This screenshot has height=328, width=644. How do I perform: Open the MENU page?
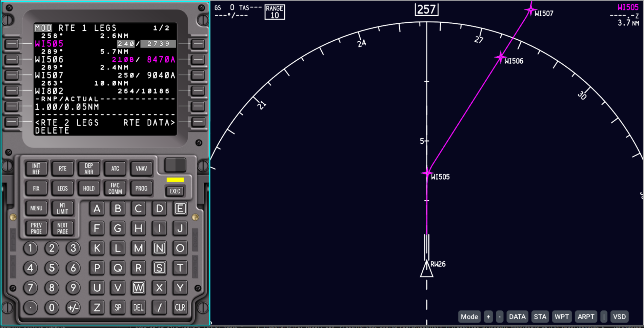point(36,208)
